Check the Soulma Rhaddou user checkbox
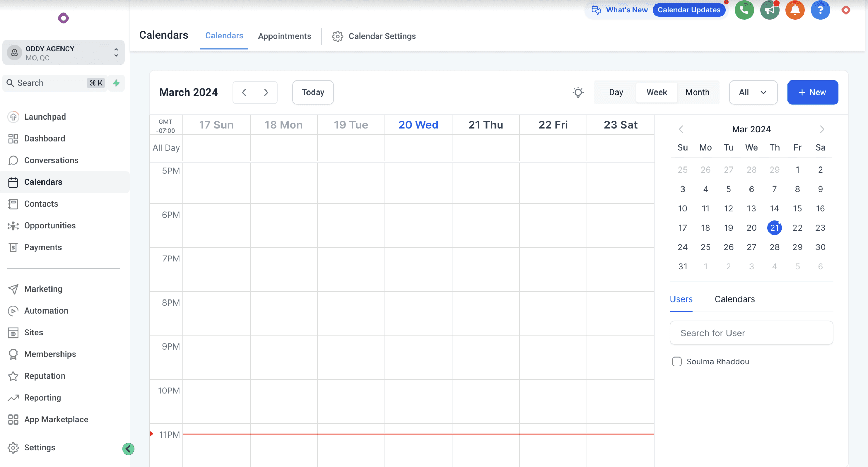This screenshot has width=868, height=467. 677,362
